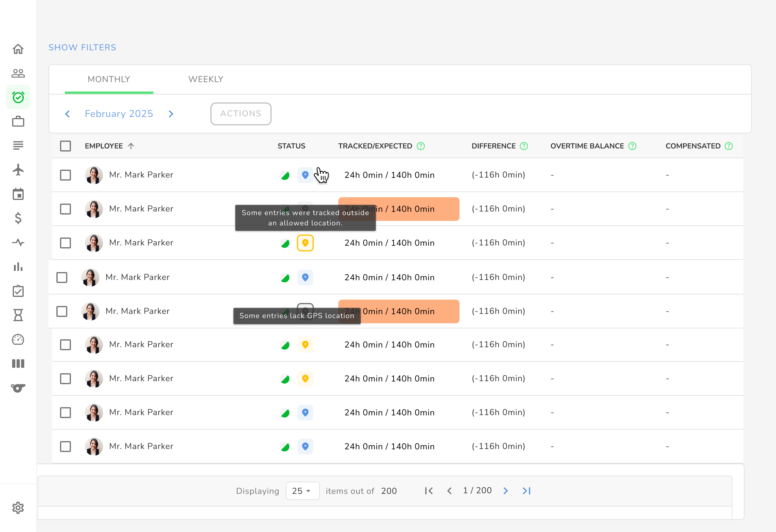This screenshot has height=532, width=776.
Task: Open the home icon in sidebar
Action: 18,49
